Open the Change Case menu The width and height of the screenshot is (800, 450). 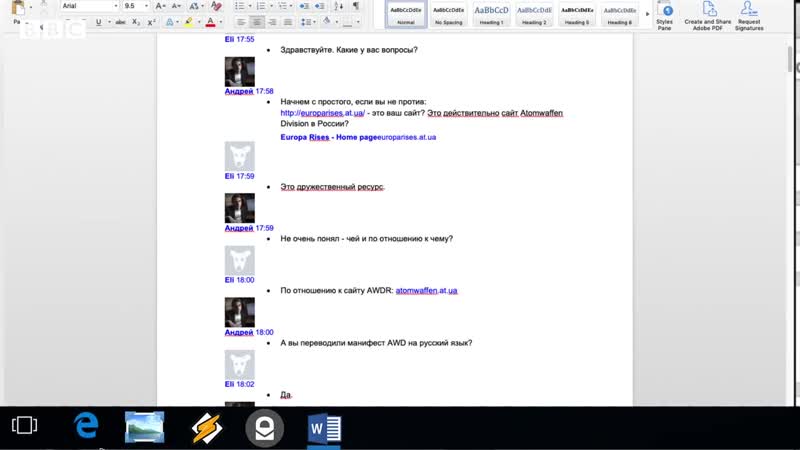pyautogui.click(x=194, y=6)
